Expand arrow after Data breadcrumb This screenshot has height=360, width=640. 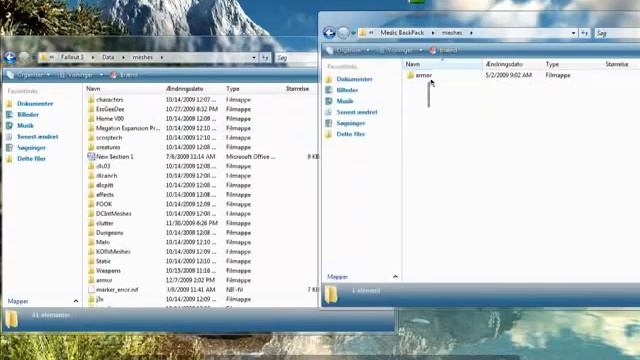coord(123,58)
